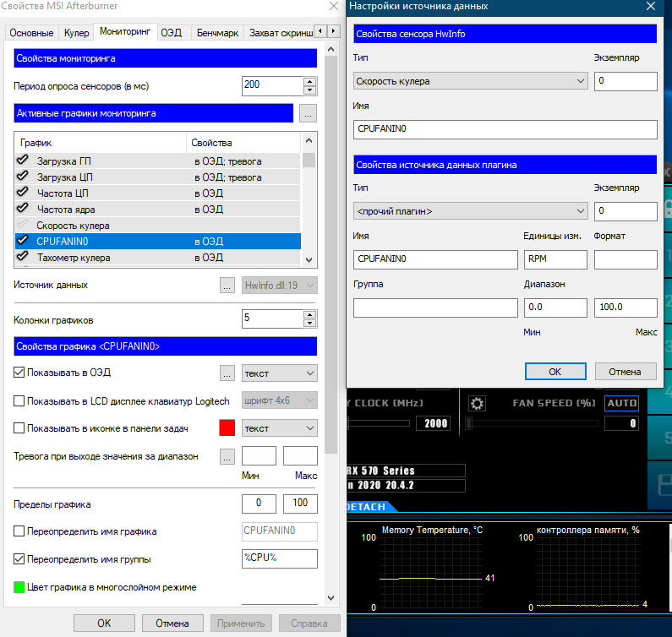Open data source ellipsis button
Image resolution: width=672 pixels, height=637 pixels.
click(227, 286)
